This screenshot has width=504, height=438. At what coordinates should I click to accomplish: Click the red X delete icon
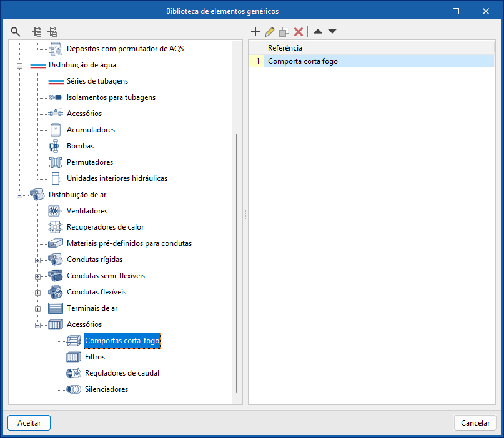[299, 31]
